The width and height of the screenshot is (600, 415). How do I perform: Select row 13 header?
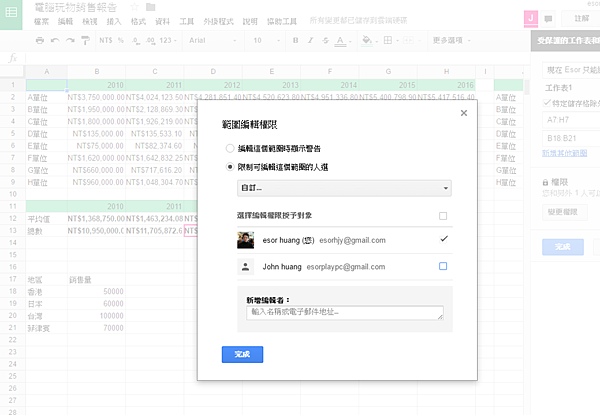click(x=13, y=231)
